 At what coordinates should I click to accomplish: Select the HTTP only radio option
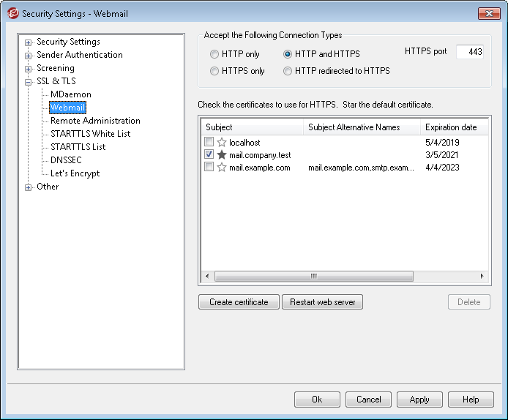coord(214,54)
